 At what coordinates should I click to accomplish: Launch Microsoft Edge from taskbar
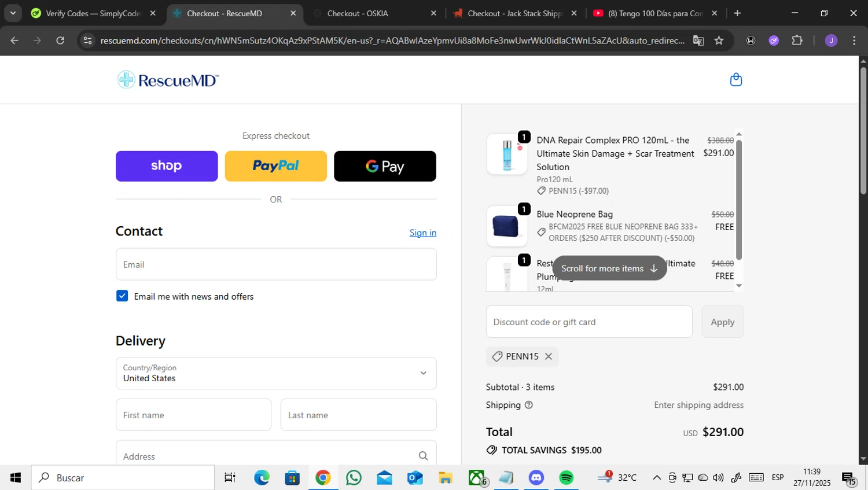click(x=262, y=477)
